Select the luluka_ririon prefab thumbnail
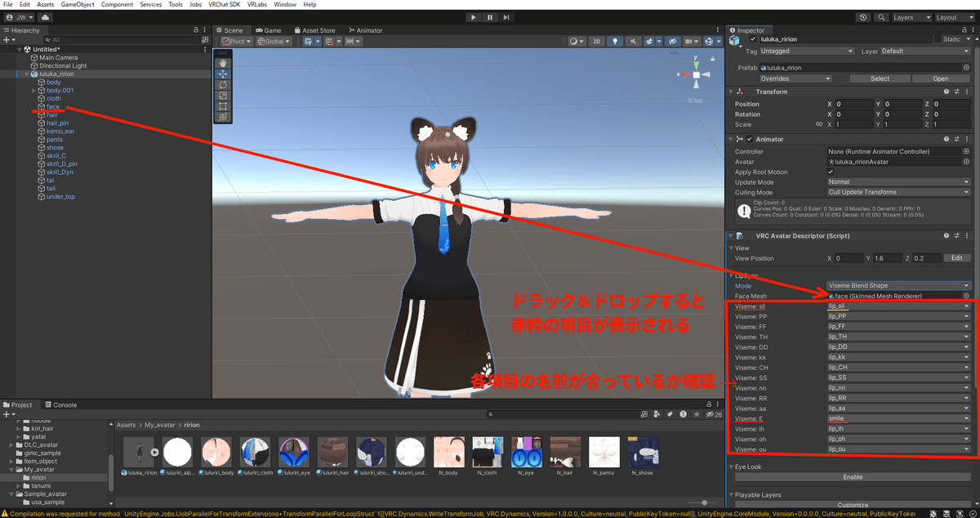 (138, 451)
